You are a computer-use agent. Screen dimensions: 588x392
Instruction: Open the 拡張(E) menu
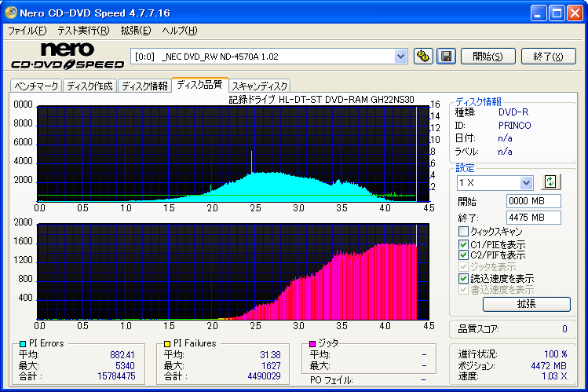coord(135,31)
